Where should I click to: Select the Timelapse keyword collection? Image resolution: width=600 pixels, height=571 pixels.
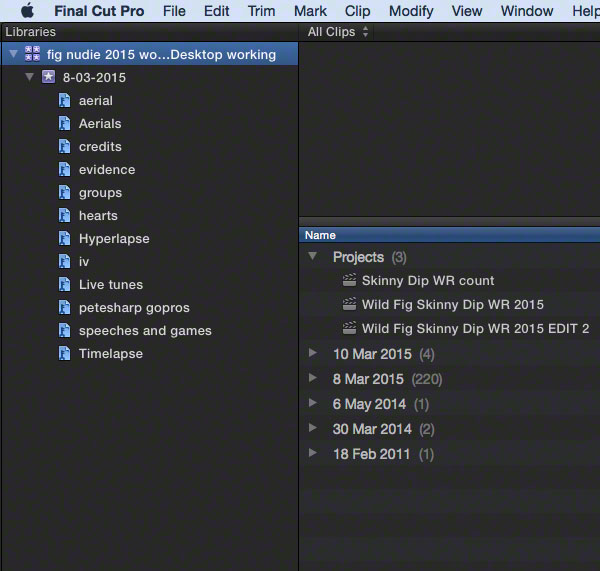coord(111,354)
